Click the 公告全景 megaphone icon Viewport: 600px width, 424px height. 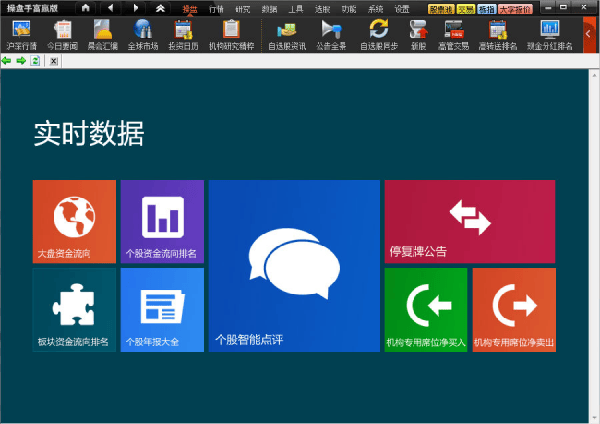coord(332,34)
